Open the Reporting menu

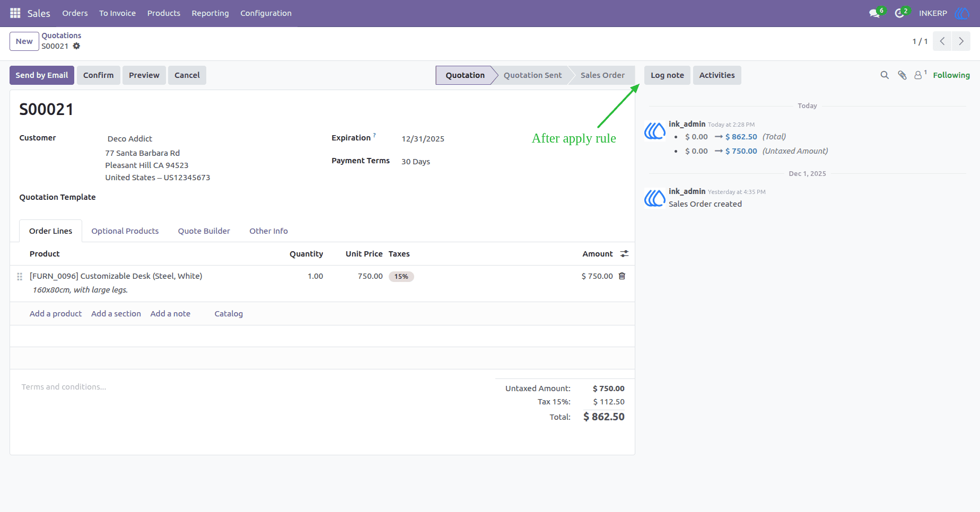coord(210,13)
